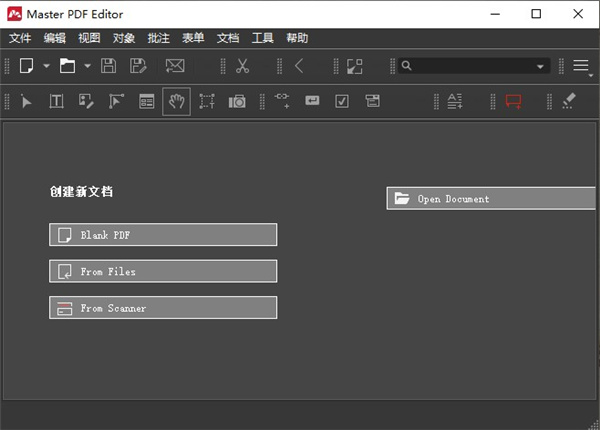Click inside the toolbar search field
Viewport: 600px width, 430px height.
point(470,66)
